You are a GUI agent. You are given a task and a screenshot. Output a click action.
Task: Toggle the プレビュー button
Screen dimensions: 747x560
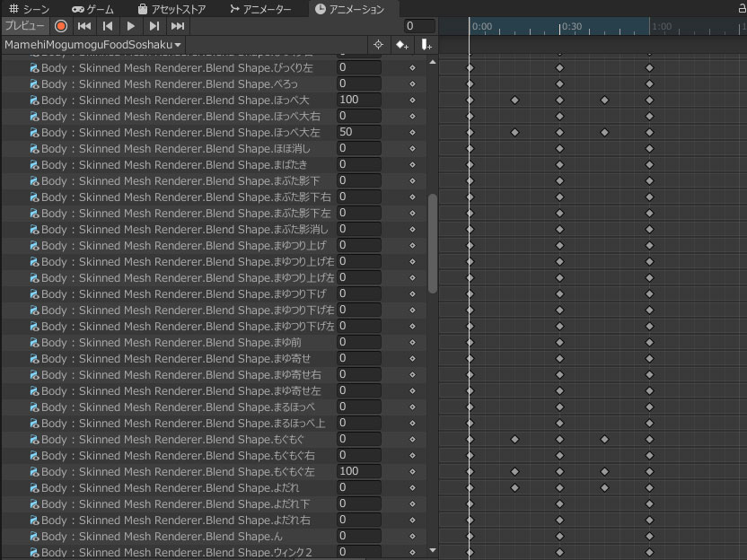(x=25, y=26)
